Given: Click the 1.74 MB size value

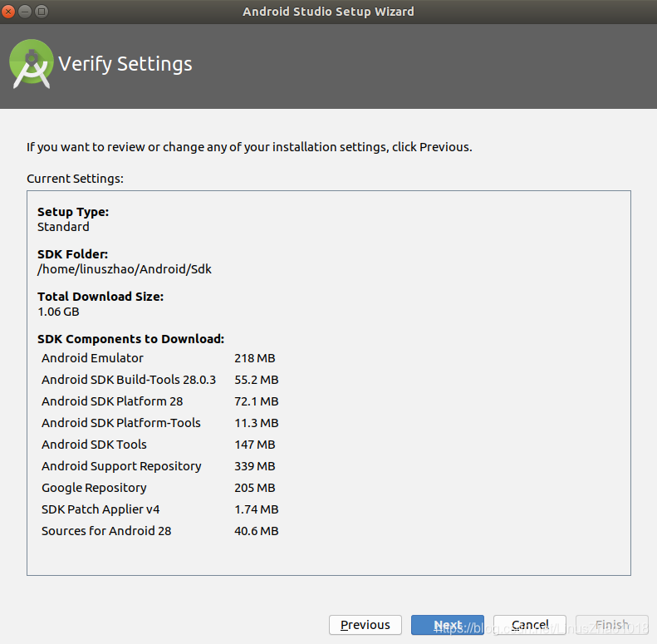Looking at the screenshot, I should [257, 509].
